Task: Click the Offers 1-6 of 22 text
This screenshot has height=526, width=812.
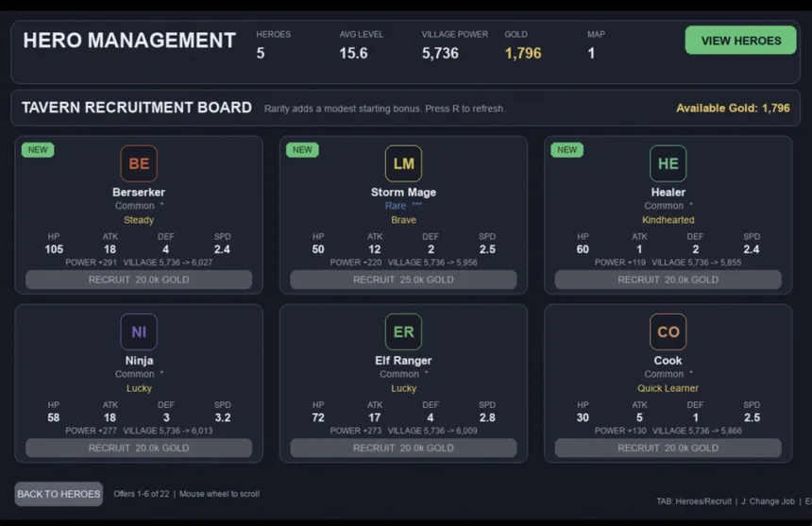Action: 142,494
